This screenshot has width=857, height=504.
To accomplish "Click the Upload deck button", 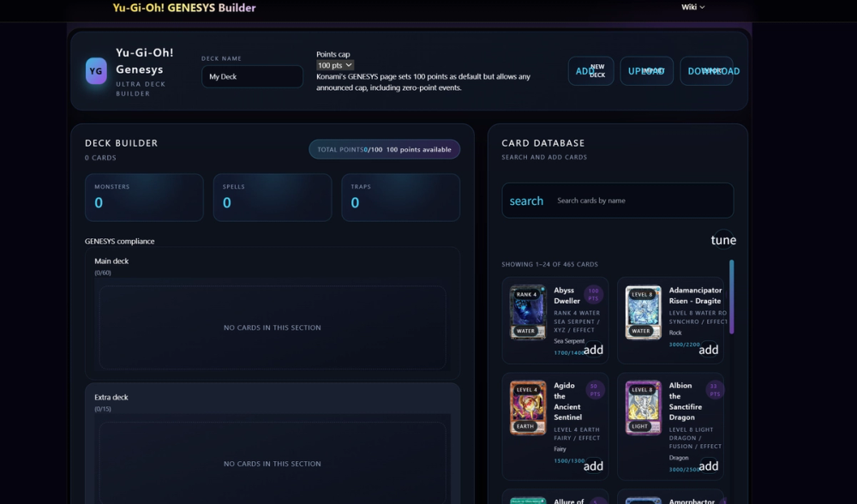I will [646, 71].
